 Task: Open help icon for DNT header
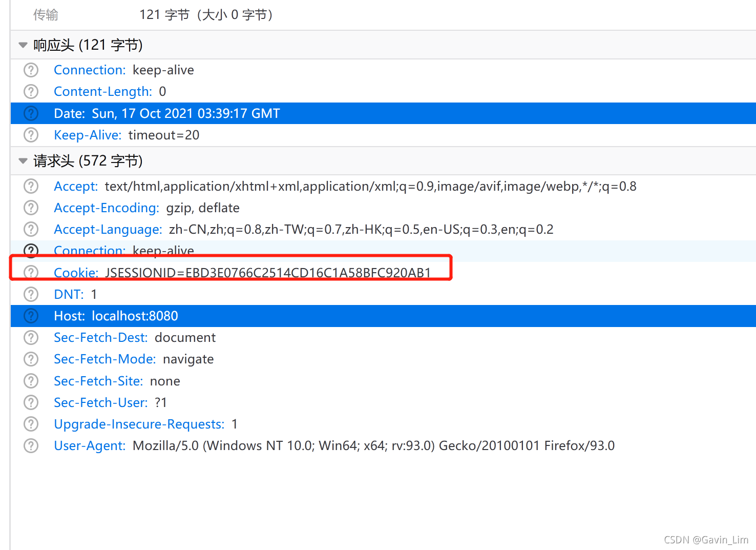pos(31,294)
